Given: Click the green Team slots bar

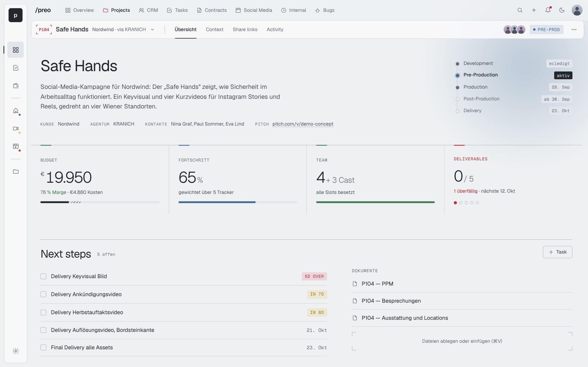Looking at the screenshot, I should pos(375,202).
